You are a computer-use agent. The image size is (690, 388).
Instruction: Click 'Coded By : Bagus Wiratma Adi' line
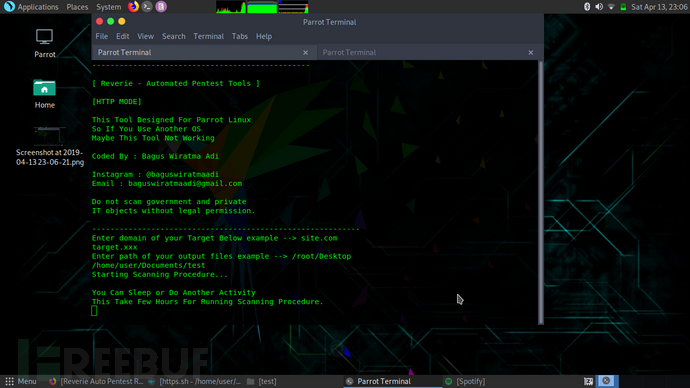point(155,156)
